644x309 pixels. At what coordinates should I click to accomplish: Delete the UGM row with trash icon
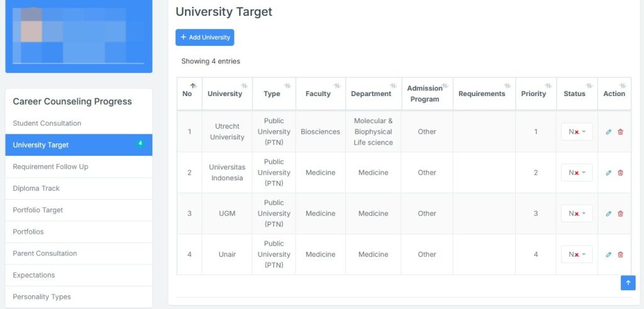(621, 214)
